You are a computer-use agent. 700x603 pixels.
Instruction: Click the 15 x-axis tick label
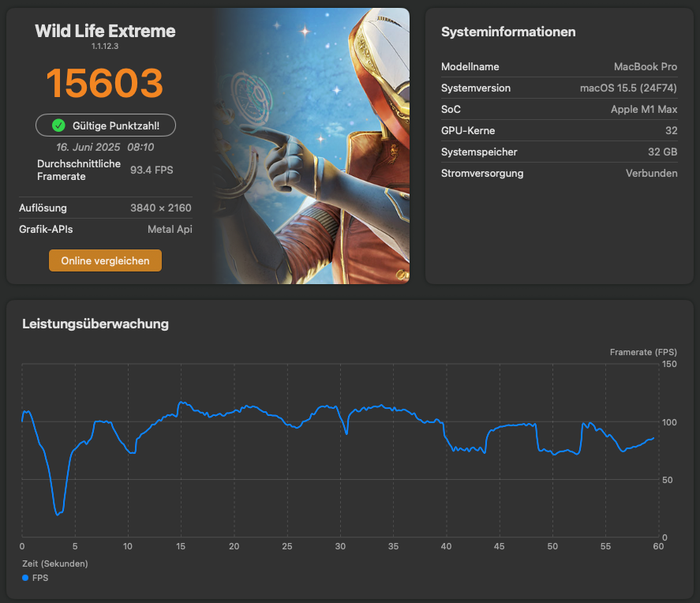click(x=181, y=546)
